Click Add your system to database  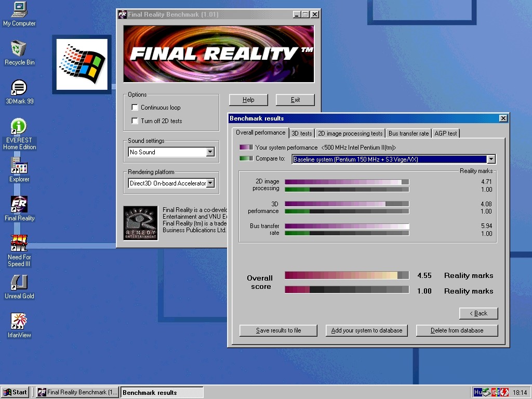click(367, 330)
